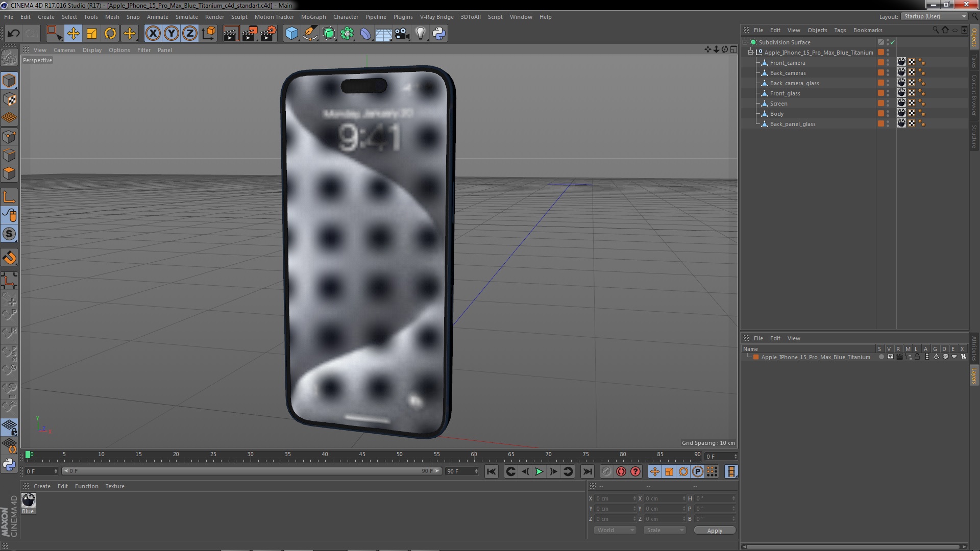Select the Scale tool
Viewport: 980px width, 551px height.
pos(92,34)
